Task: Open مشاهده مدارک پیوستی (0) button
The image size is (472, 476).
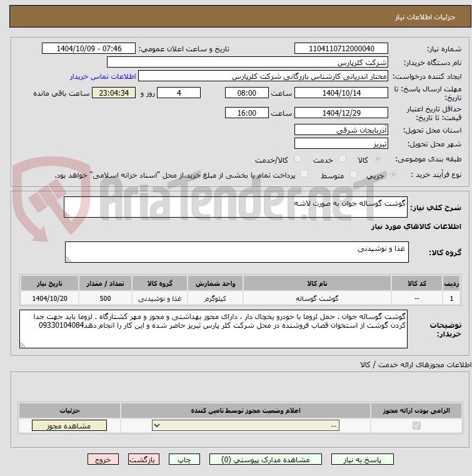Action: (x=266, y=459)
